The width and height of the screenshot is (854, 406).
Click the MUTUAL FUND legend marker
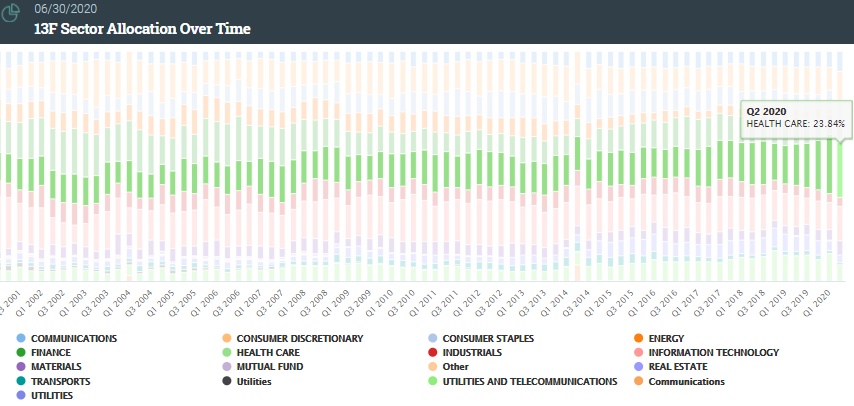[x=226, y=367]
